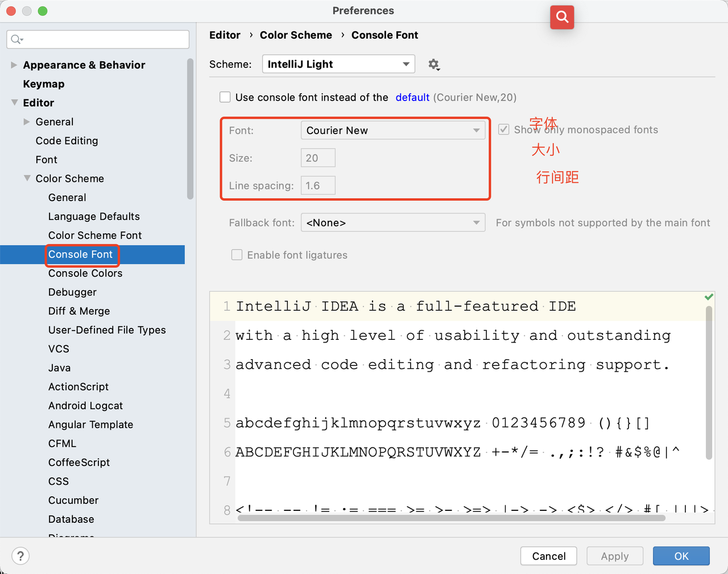728x574 pixels.
Task: Select Android Logcat item
Action: [85, 406]
